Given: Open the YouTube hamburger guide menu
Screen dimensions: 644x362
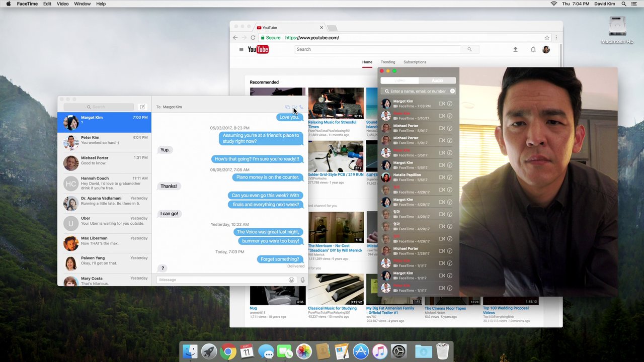Looking at the screenshot, I should click(241, 49).
